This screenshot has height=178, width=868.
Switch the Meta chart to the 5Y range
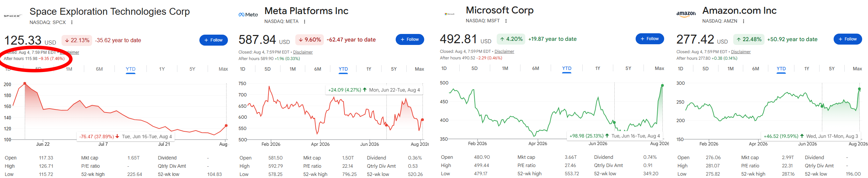coord(394,69)
